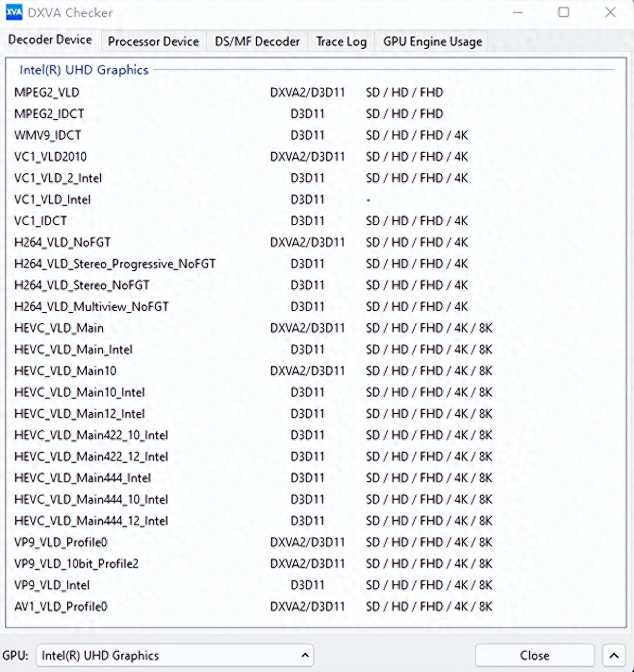Switch to the Decoder Device tab
634x672 pixels.
[x=50, y=40]
